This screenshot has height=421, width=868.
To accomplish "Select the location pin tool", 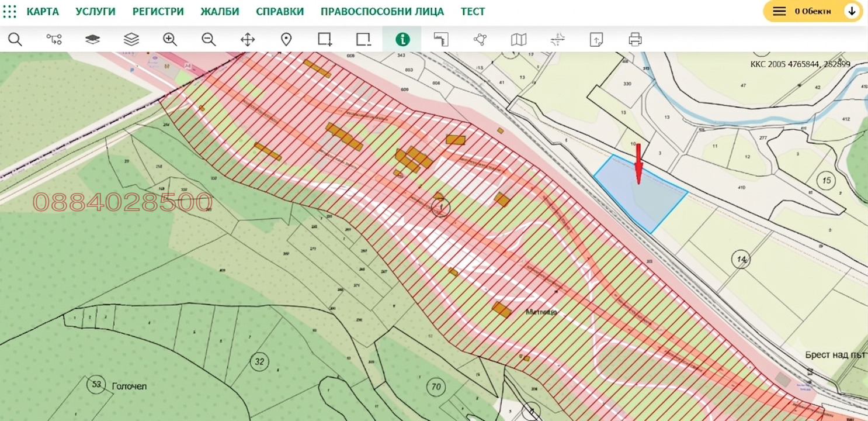I will pyautogui.click(x=286, y=39).
